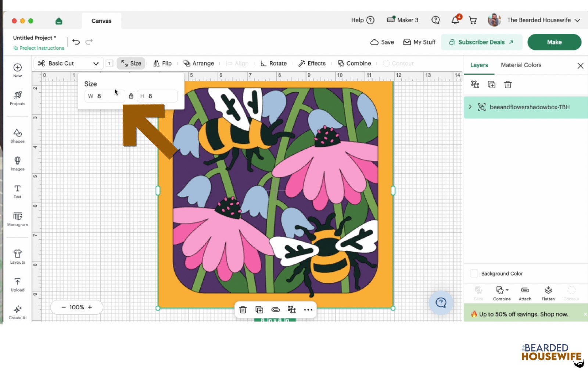Delete layer using Layers panel trash icon

click(508, 85)
